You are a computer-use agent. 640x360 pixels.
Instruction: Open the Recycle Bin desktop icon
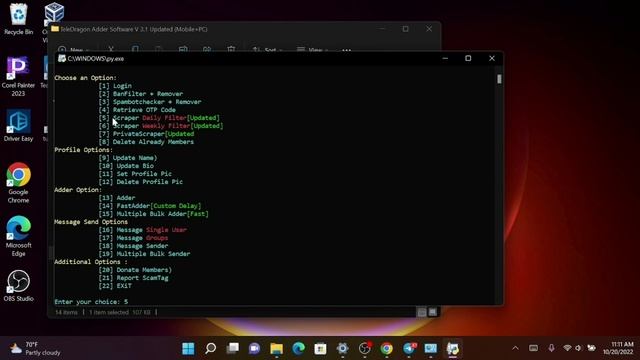pyautogui.click(x=18, y=19)
